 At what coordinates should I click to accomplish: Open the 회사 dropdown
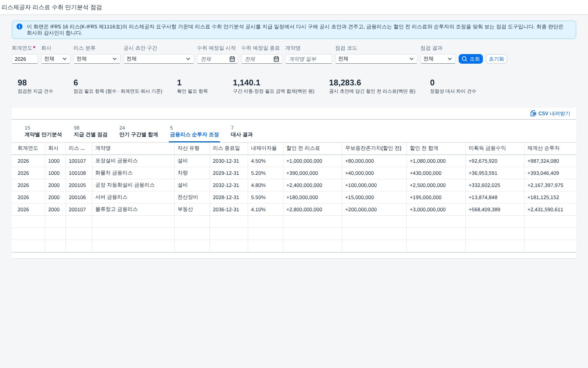[56, 59]
